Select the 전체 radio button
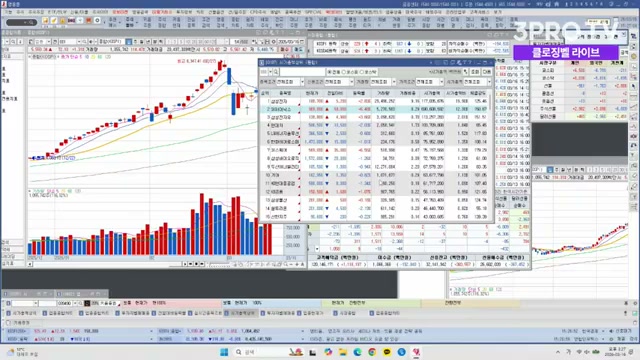 (x=329, y=72)
